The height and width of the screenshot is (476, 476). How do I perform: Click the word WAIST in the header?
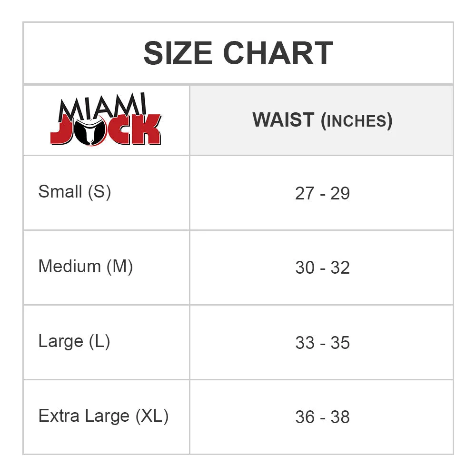pos(283,119)
